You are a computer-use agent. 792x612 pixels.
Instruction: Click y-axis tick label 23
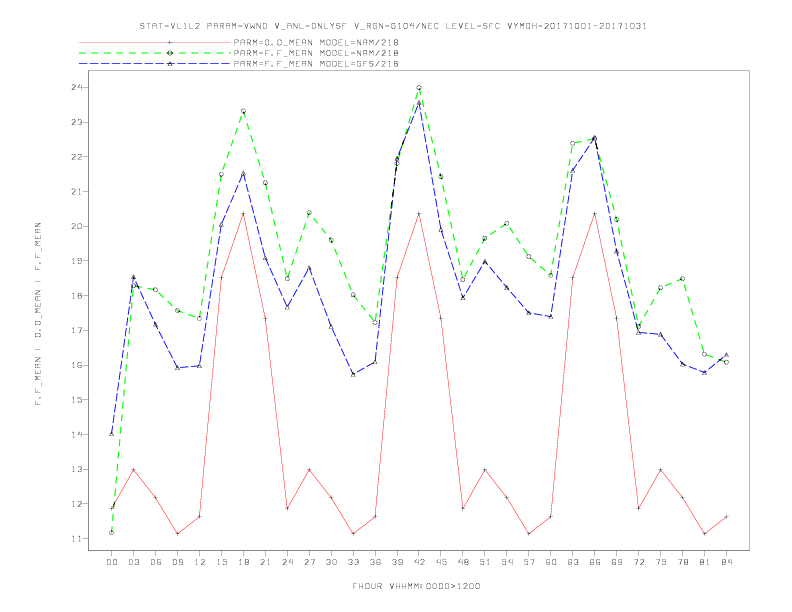[x=77, y=122]
